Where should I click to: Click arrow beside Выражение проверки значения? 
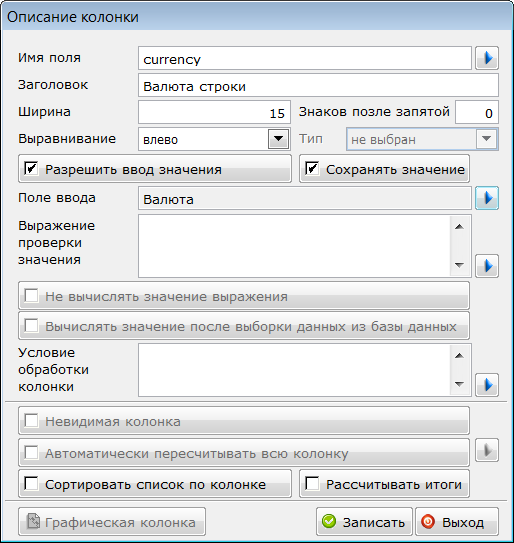pos(487,266)
